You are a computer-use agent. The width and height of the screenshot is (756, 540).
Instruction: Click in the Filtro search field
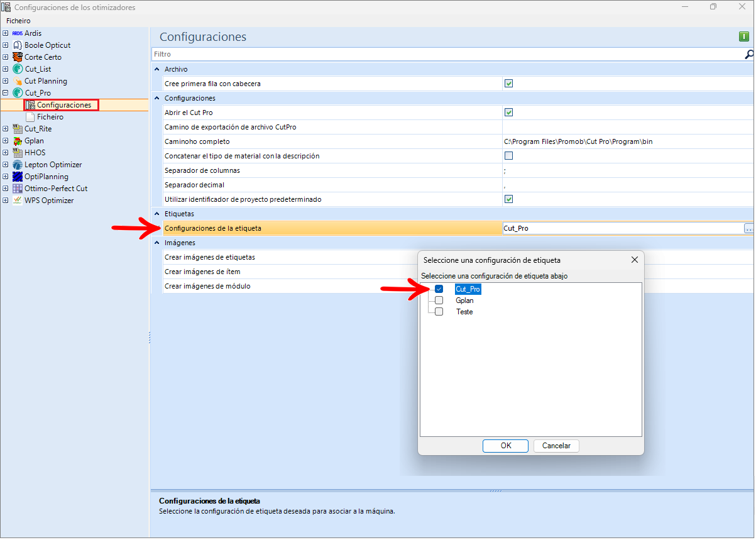447,55
